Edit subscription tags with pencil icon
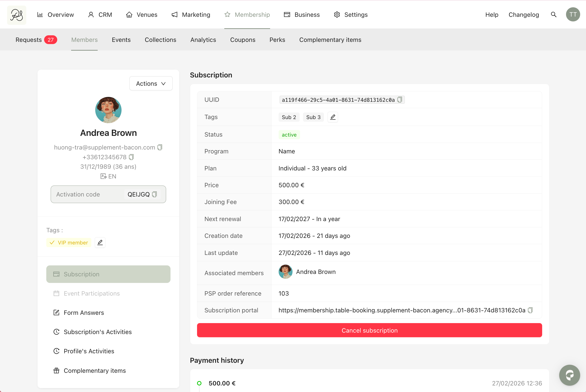The image size is (586, 392). 333,117
